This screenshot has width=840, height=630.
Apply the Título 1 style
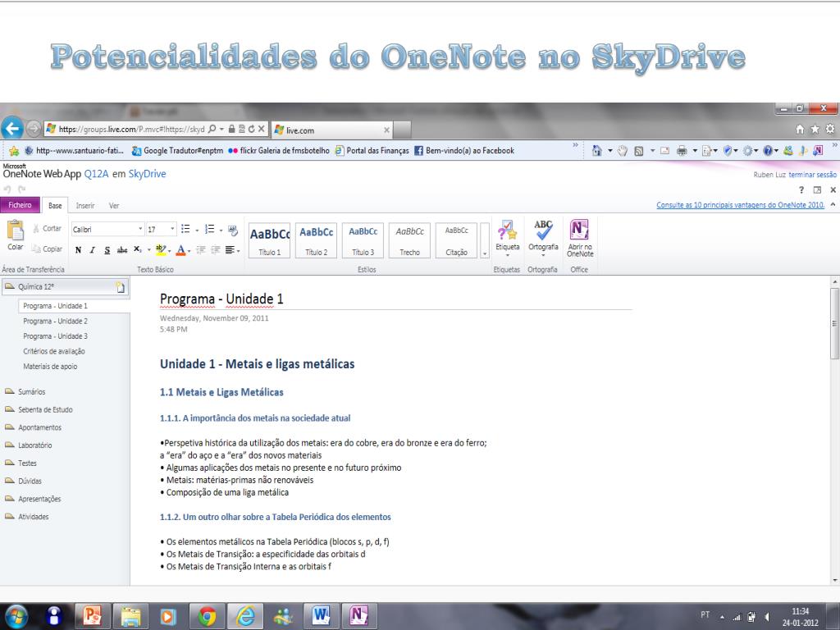click(x=269, y=240)
